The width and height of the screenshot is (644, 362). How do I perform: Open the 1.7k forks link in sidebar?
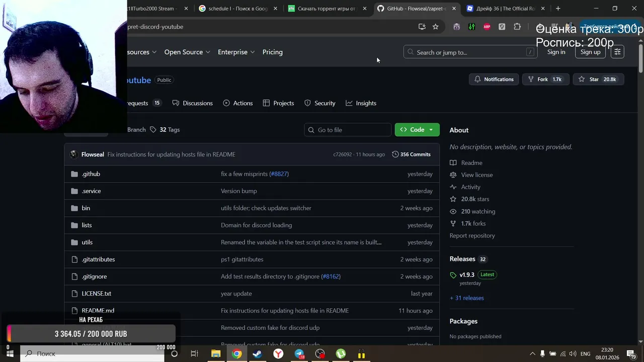tap(473, 224)
